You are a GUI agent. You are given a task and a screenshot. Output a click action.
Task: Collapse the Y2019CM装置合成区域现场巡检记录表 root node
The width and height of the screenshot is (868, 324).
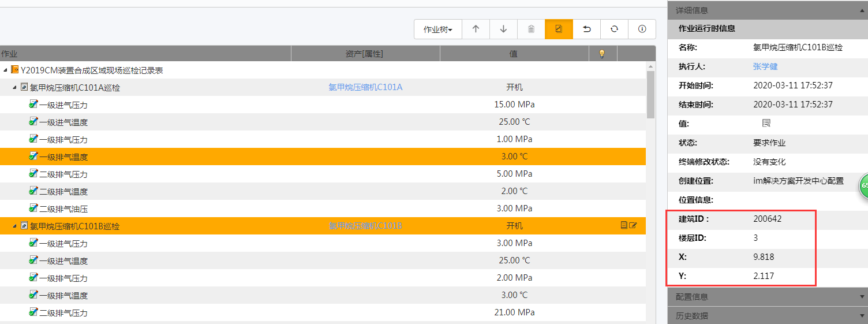click(5, 70)
